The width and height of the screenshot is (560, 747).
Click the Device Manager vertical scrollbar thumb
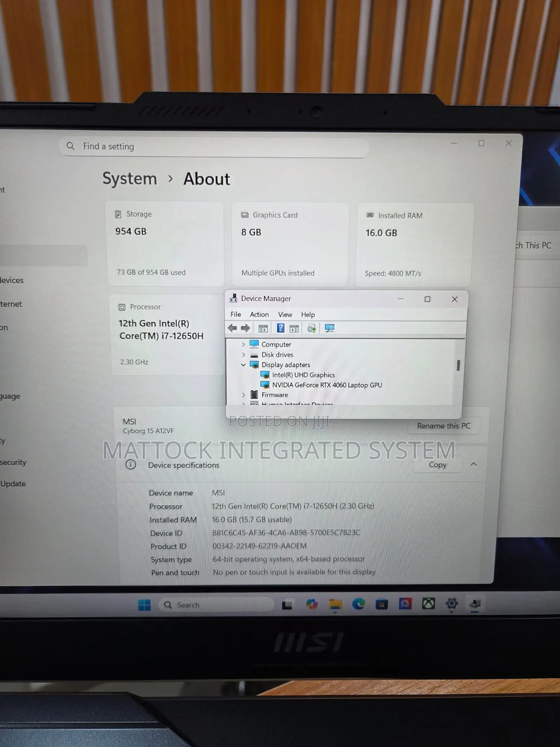(x=458, y=365)
